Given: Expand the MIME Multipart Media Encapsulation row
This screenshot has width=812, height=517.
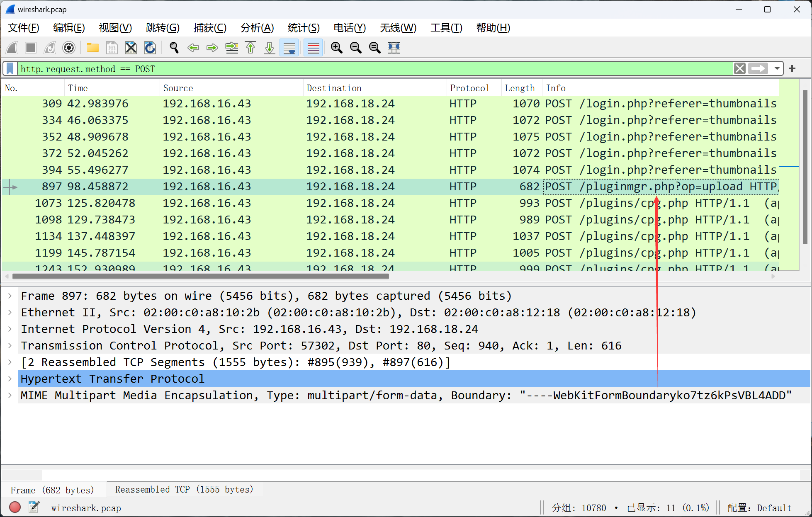Looking at the screenshot, I should tap(10, 395).
